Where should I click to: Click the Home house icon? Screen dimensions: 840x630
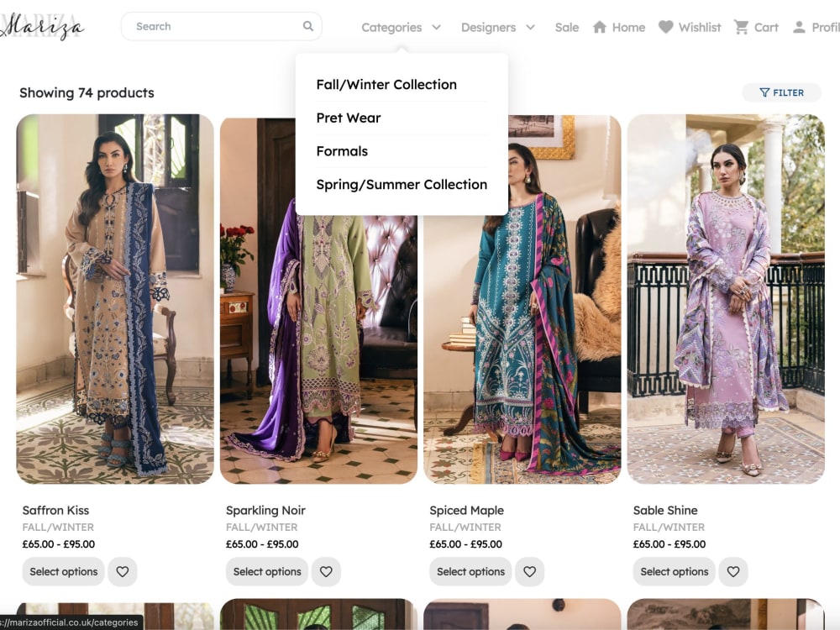pos(600,28)
